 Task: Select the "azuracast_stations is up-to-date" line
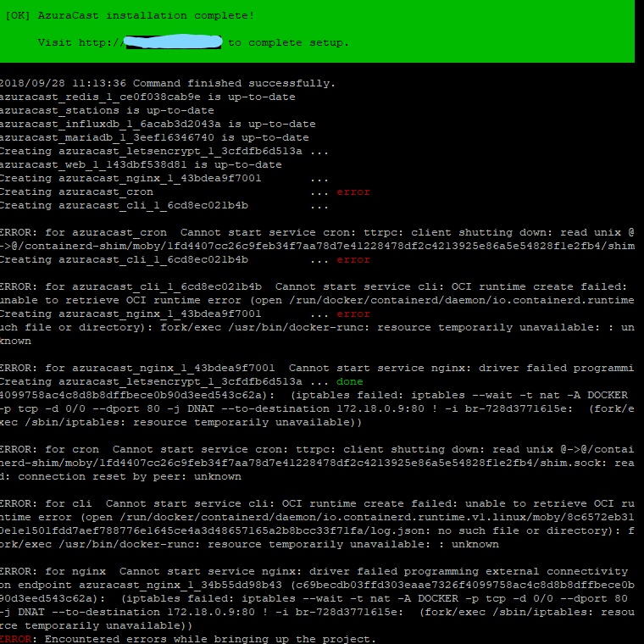click(107, 110)
